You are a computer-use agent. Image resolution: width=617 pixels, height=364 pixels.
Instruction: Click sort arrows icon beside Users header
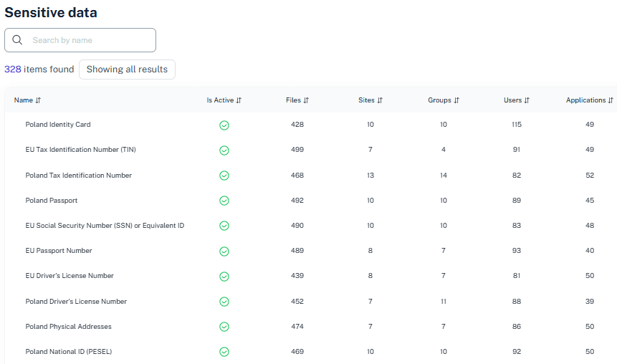[527, 100]
